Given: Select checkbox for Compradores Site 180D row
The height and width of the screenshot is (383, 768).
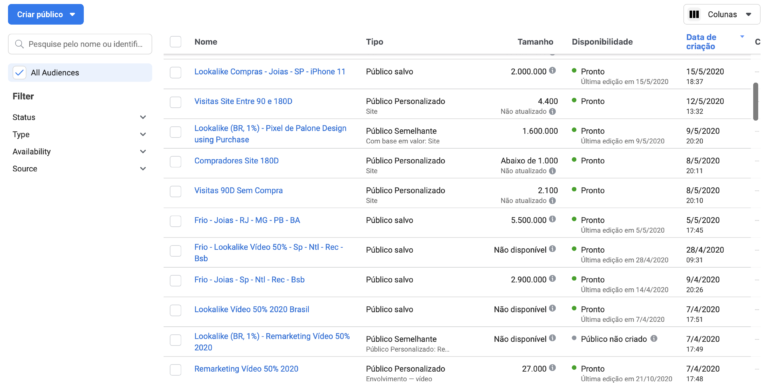Looking at the screenshot, I should 175,162.
